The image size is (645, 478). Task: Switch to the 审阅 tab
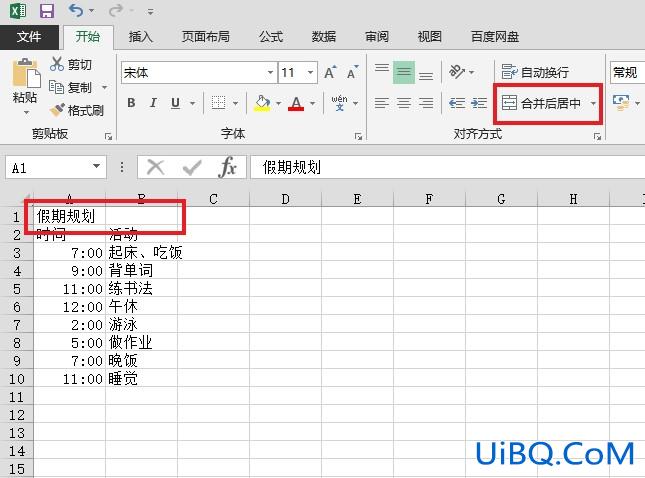point(377,37)
